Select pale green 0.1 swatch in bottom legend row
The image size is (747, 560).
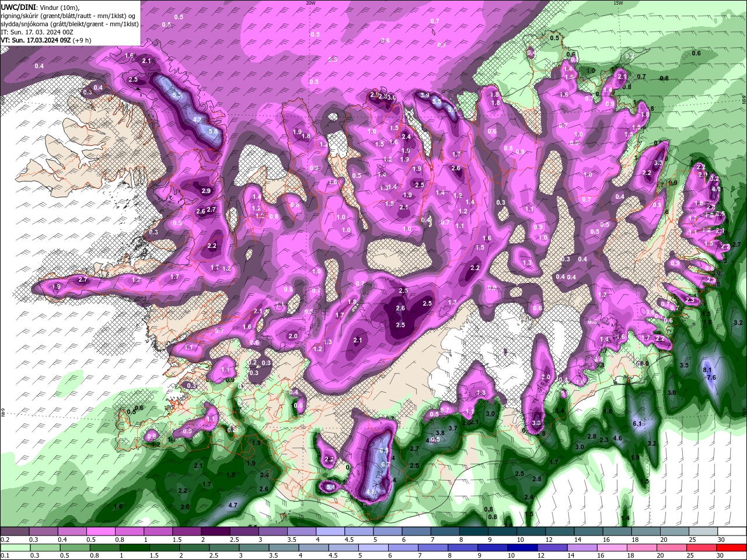(x=15, y=548)
